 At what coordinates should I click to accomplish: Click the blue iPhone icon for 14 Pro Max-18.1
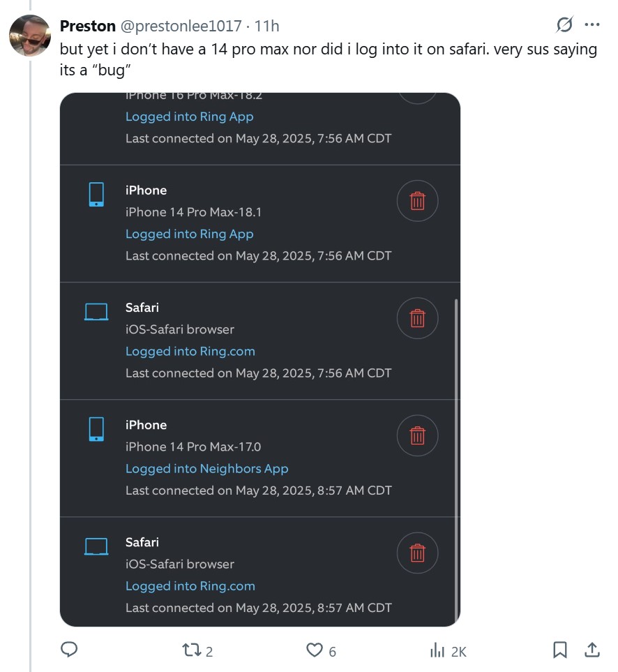(96, 194)
